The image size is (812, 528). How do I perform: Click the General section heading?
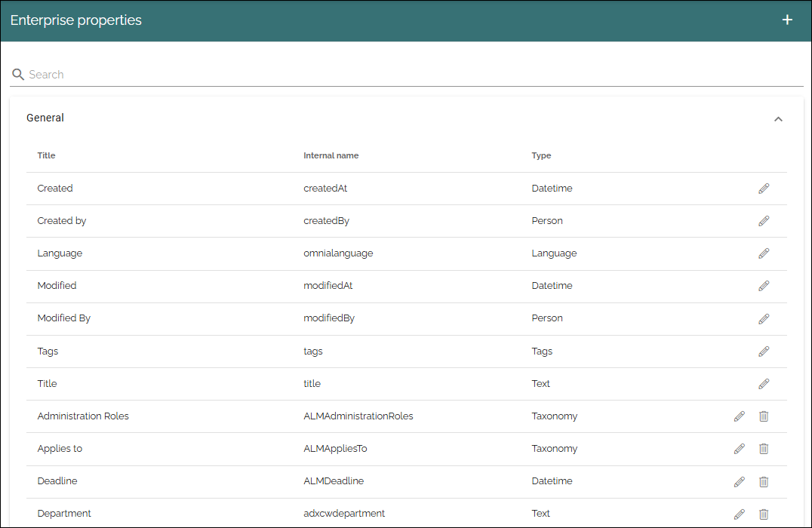coord(45,118)
